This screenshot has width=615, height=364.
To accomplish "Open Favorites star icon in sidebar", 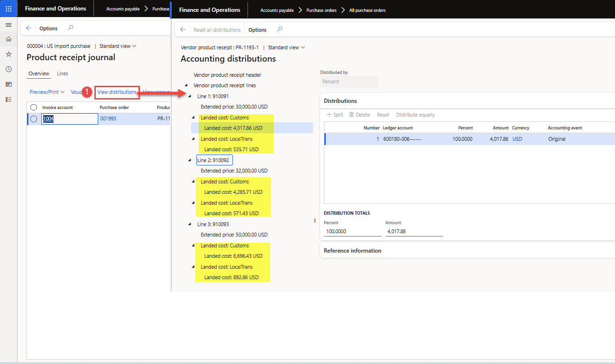I will (x=9, y=55).
